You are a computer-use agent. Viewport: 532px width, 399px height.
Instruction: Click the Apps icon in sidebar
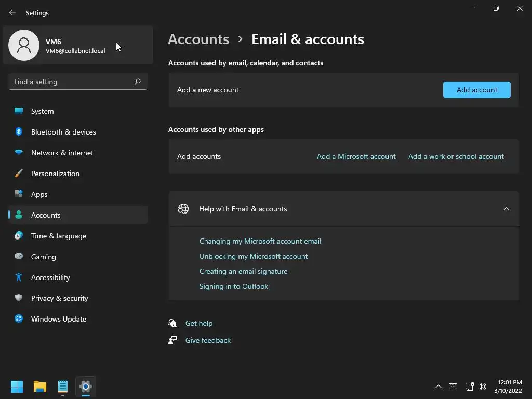[x=19, y=194]
